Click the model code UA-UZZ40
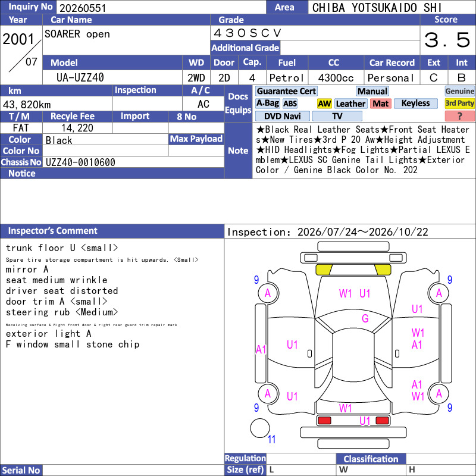 tap(80, 78)
